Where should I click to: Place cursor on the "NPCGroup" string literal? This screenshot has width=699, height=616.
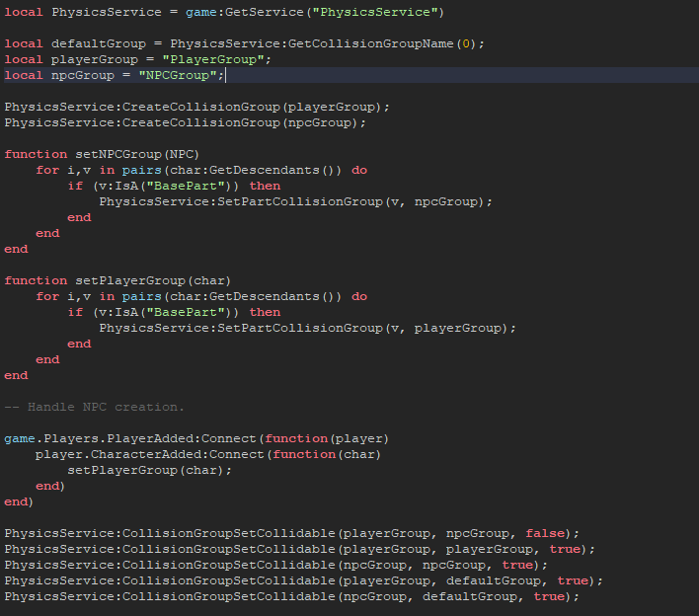178,75
